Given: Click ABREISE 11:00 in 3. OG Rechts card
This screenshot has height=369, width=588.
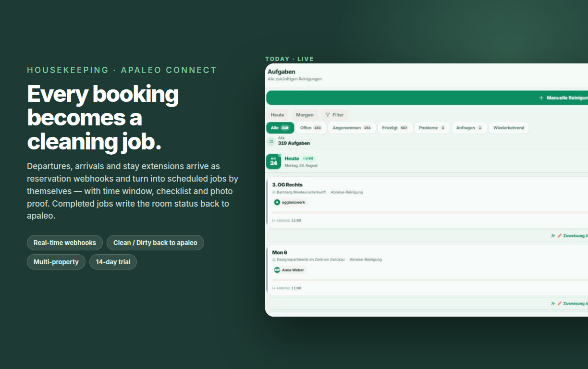Looking at the screenshot, I should click(x=287, y=221).
